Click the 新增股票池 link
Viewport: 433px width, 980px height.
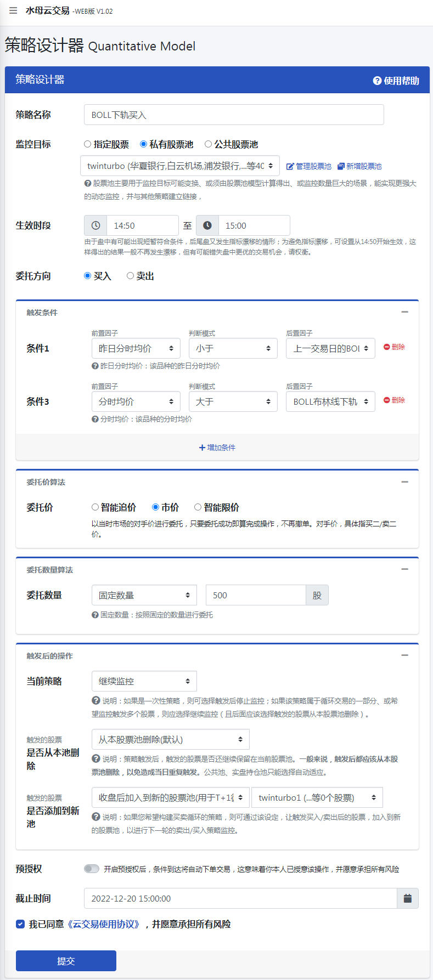click(x=359, y=166)
